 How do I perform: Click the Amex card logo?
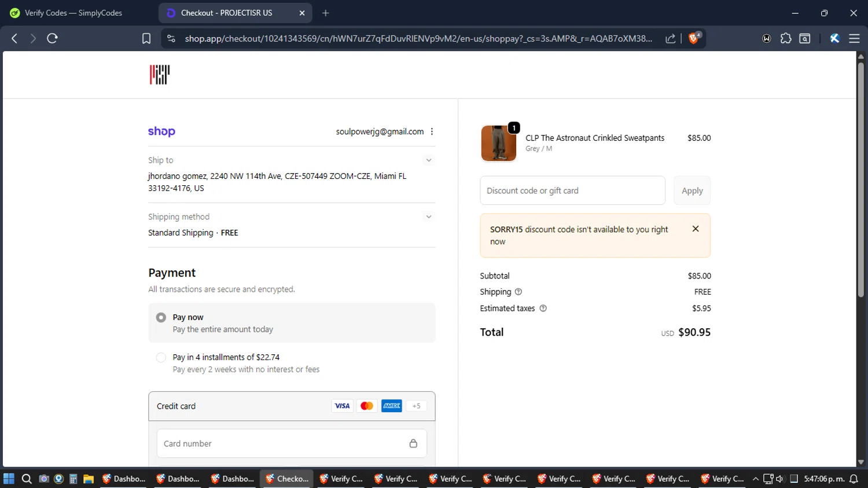click(x=392, y=406)
